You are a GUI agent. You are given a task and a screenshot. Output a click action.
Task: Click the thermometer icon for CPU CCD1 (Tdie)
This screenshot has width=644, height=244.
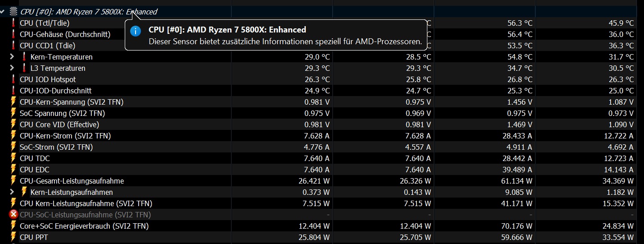point(14,45)
